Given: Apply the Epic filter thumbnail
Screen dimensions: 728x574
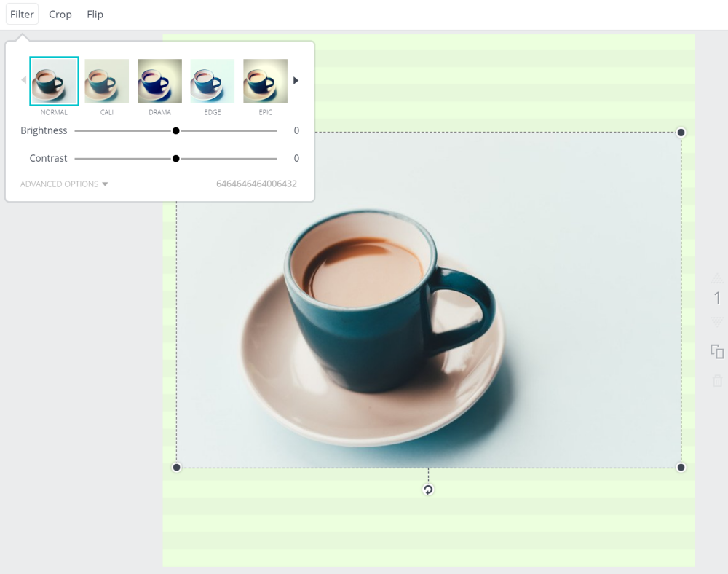Looking at the screenshot, I should [265, 81].
